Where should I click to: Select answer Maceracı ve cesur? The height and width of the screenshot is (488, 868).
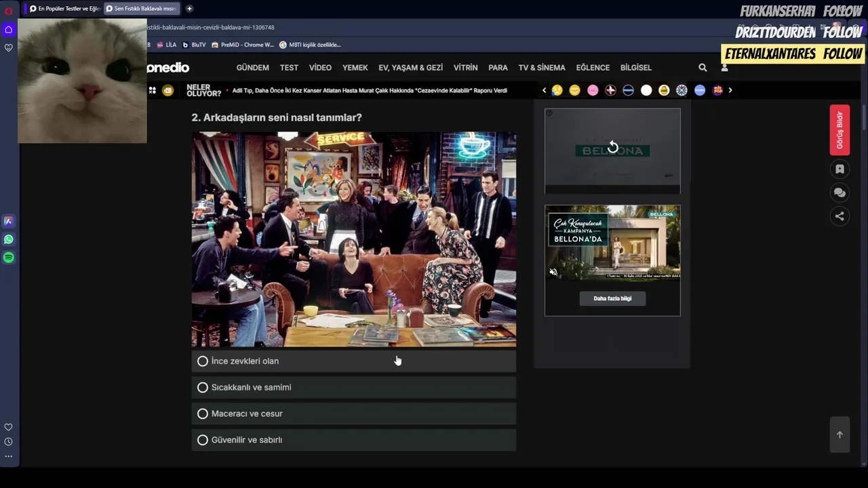coord(353,413)
